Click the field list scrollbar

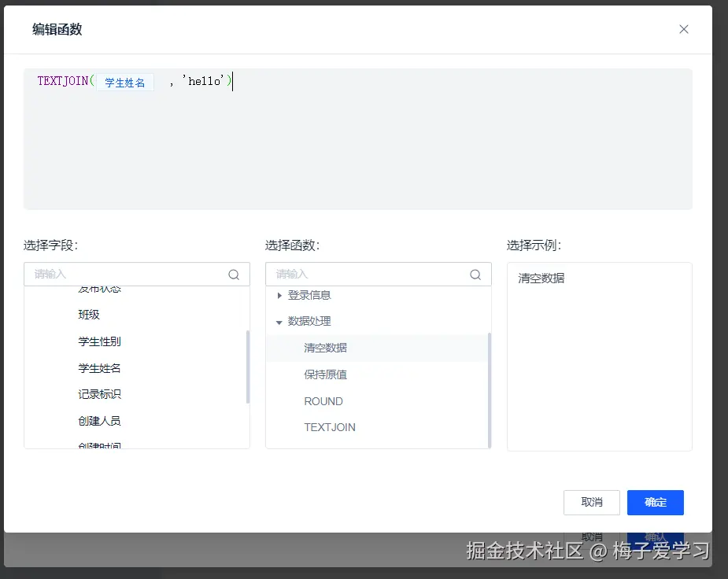tap(248, 367)
